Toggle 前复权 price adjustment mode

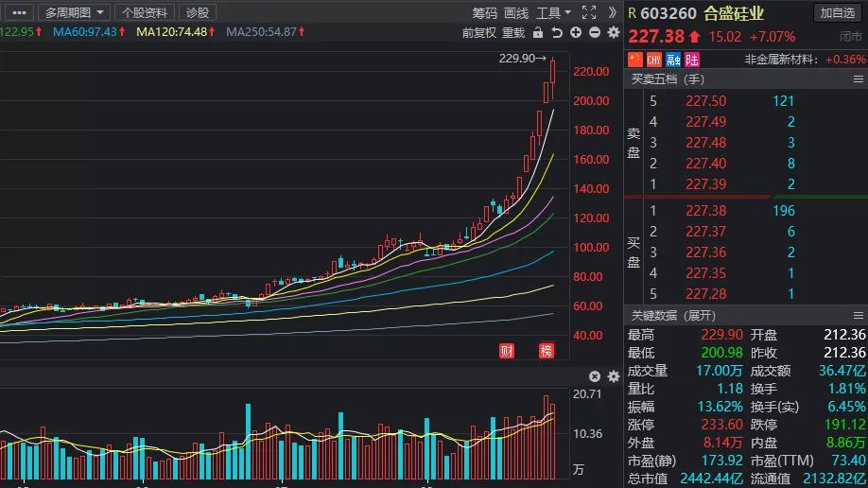[x=478, y=33]
